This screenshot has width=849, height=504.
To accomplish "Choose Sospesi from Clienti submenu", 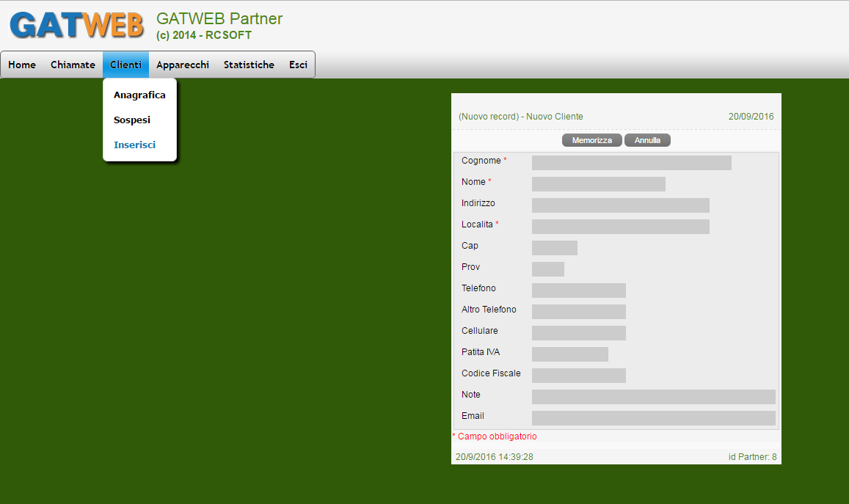I will point(132,120).
